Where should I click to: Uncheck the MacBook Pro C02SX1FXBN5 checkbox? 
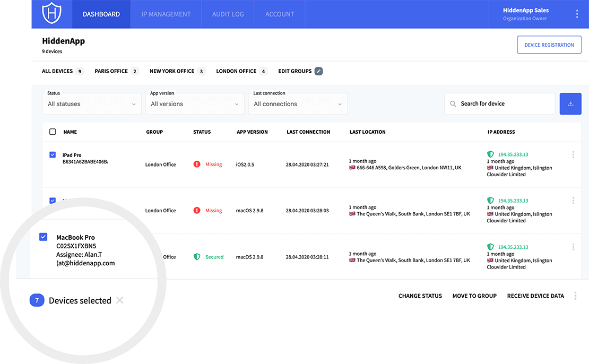tap(43, 237)
